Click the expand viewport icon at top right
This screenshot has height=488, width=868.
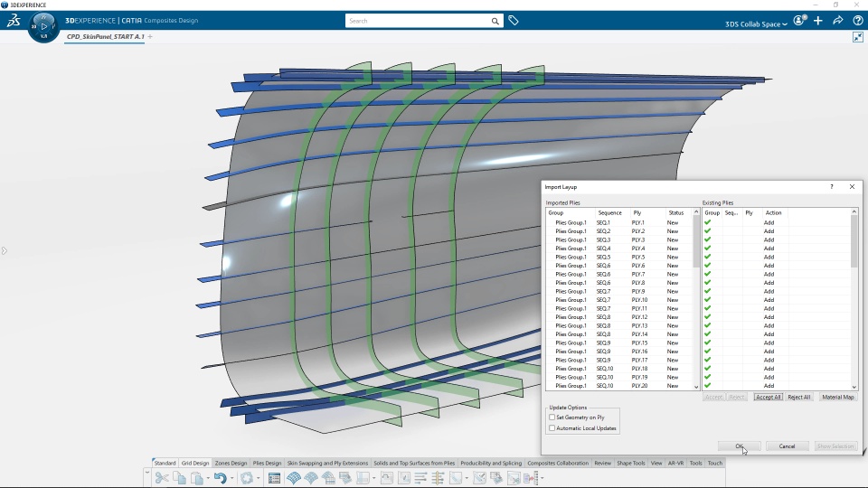coord(858,37)
